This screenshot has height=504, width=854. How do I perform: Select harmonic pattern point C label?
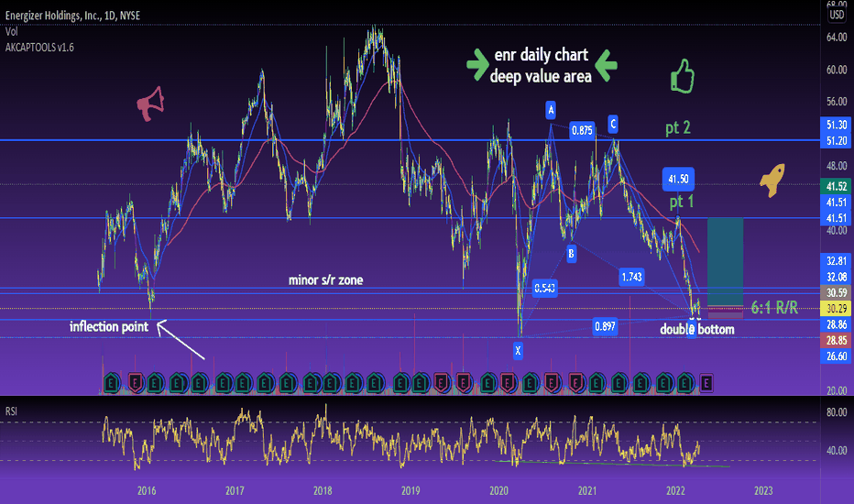click(x=613, y=125)
